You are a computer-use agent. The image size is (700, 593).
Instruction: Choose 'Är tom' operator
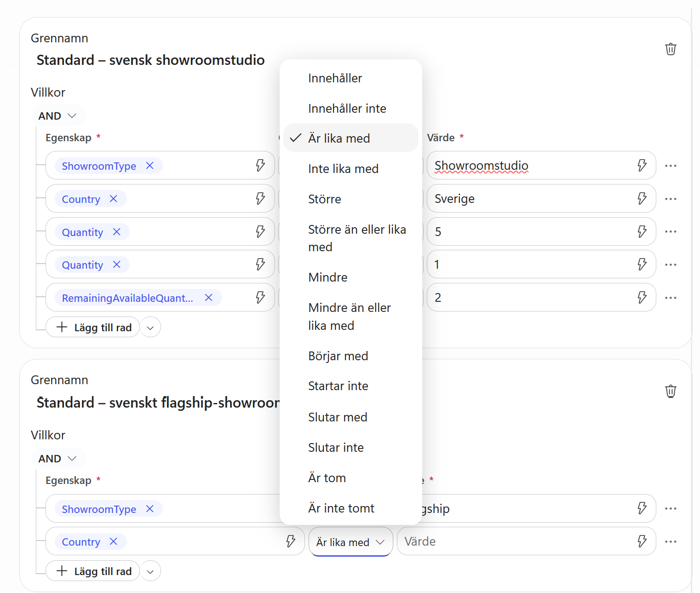(350, 478)
